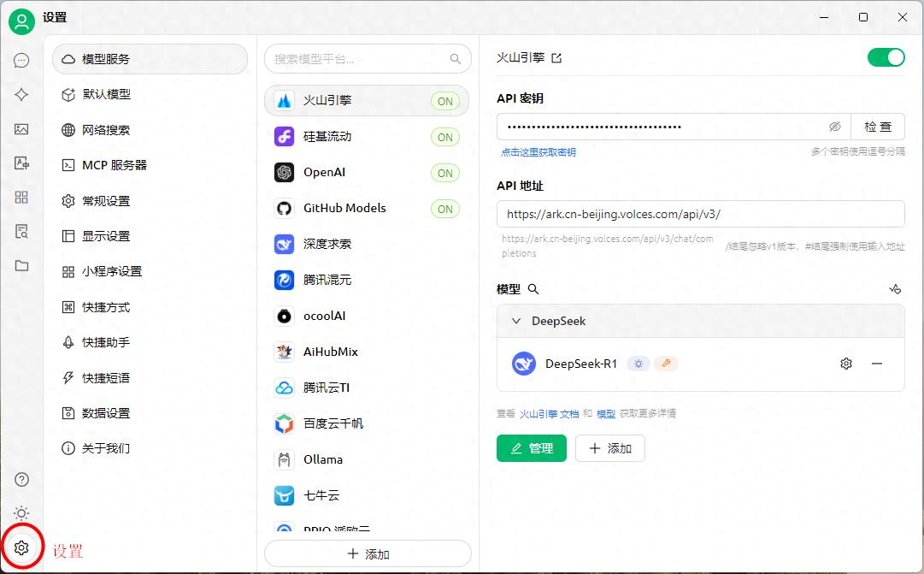This screenshot has height=574, width=924.
Task: Click 添加 button next to 管理
Action: pos(610,448)
